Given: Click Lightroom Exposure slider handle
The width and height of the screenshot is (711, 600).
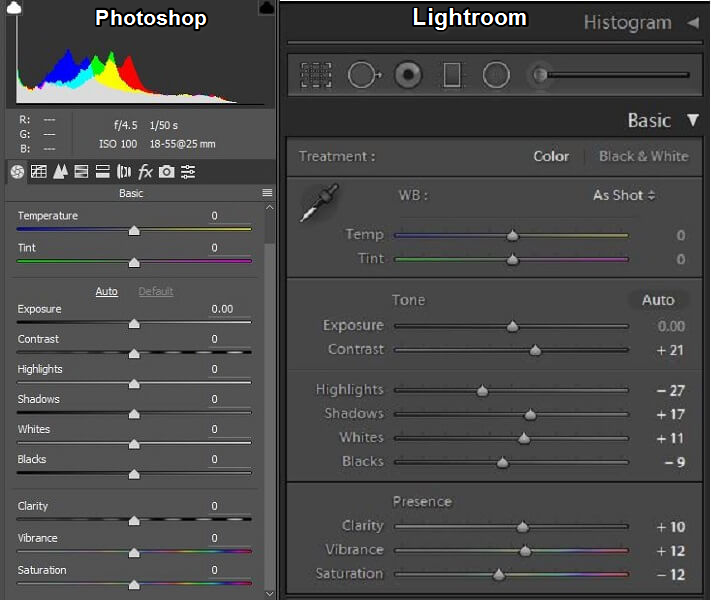Looking at the screenshot, I should pos(512,326).
